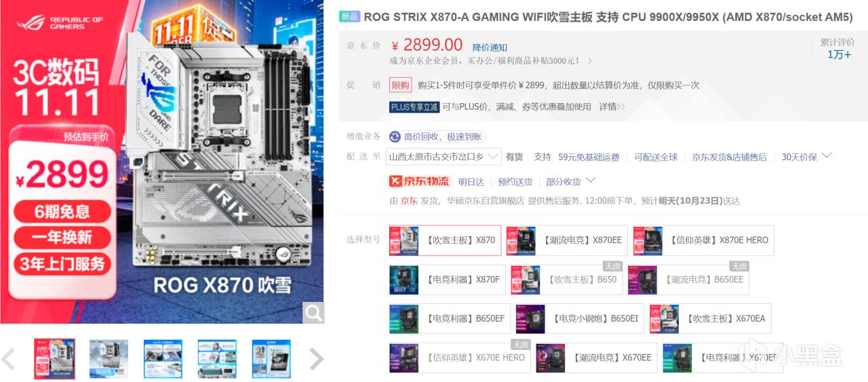Select the third product thumbnail
This screenshot has height=382, width=868.
[x=163, y=359]
